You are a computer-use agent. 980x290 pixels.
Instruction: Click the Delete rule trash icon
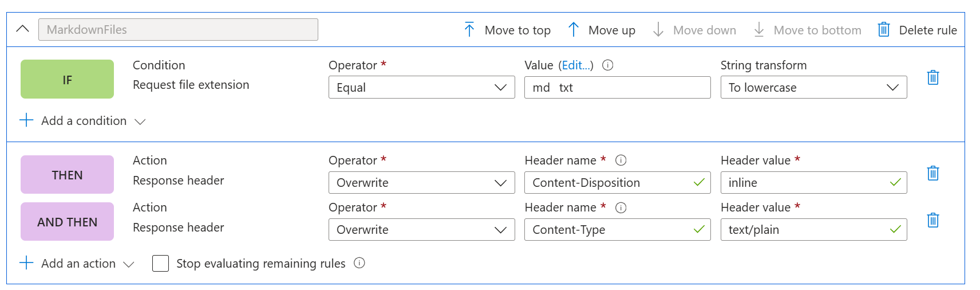[884, 30]
